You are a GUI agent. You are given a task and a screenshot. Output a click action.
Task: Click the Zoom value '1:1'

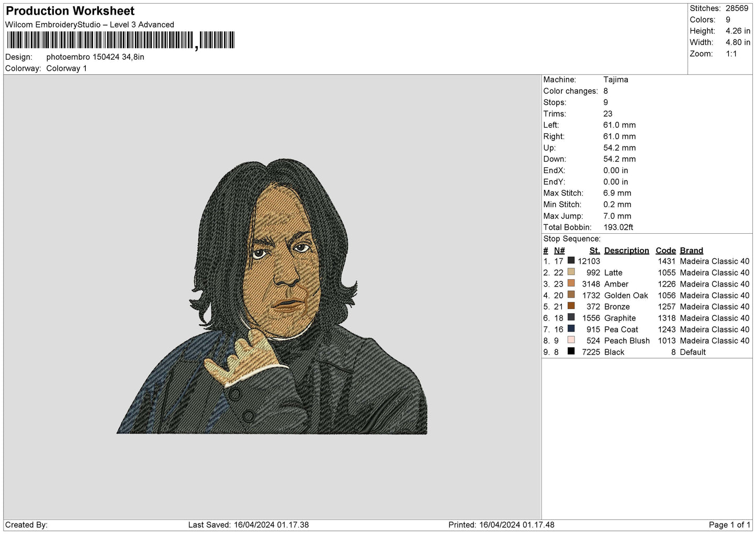731,54
